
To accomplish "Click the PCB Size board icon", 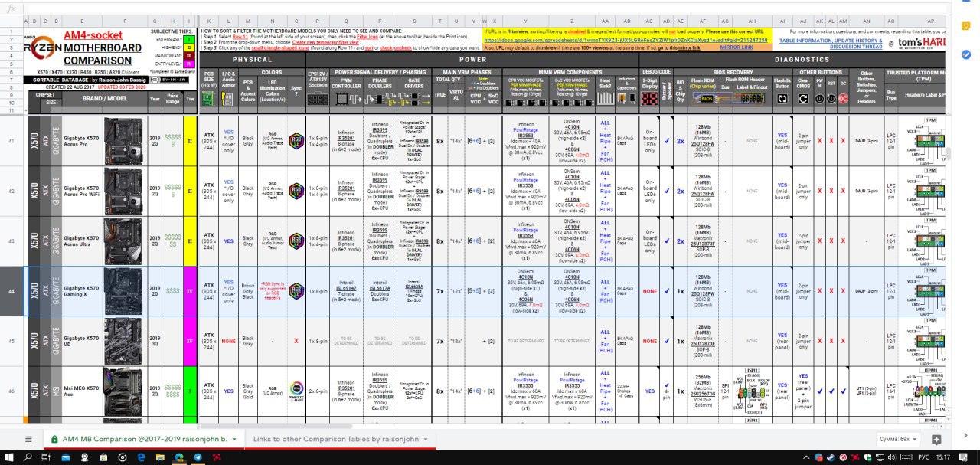I will click(x=209, y=98).
